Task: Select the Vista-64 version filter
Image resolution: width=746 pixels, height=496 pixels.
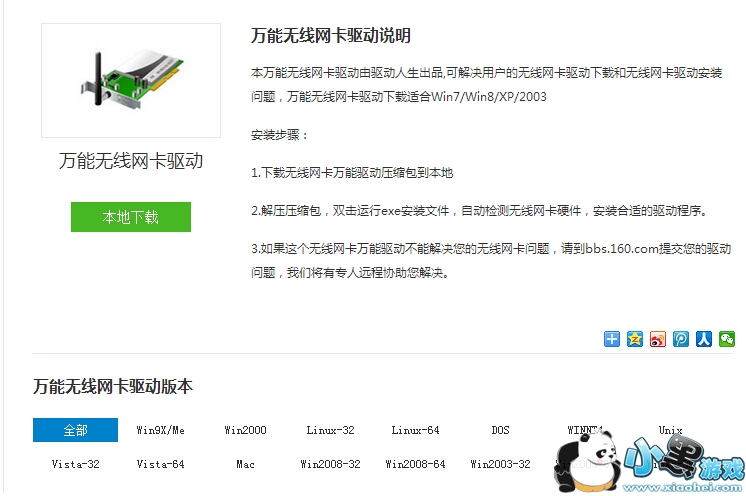Action: pos(160,464)
